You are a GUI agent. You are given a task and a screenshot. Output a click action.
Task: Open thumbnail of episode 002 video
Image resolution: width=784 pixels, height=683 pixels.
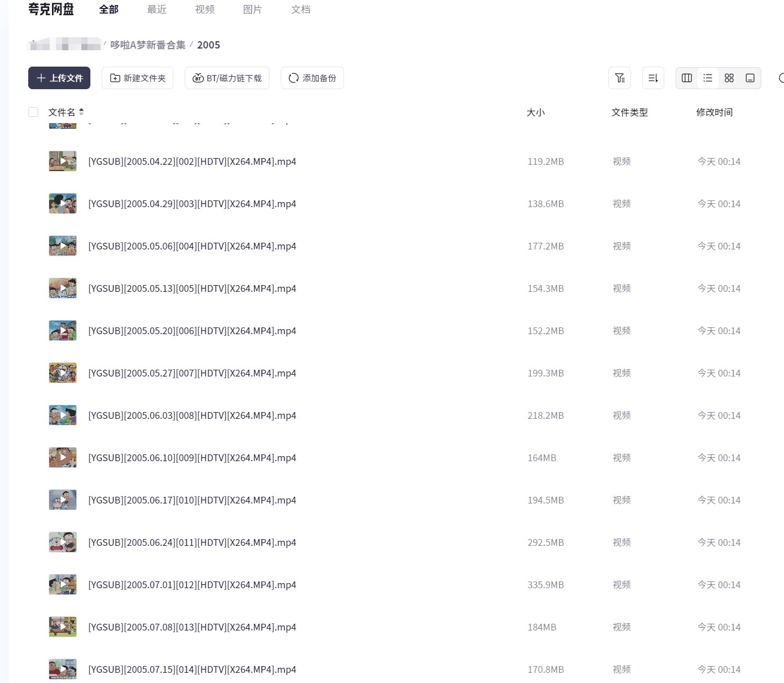point(63,161)
